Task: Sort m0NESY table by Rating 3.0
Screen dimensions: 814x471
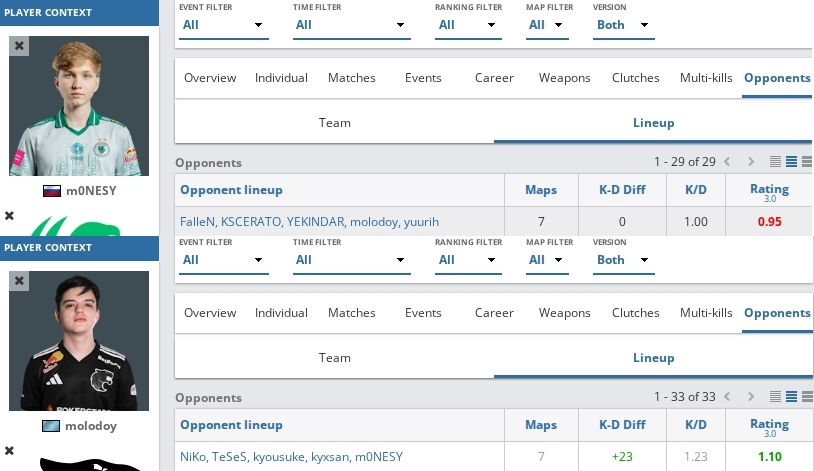Action: click(x=769, y=192)
